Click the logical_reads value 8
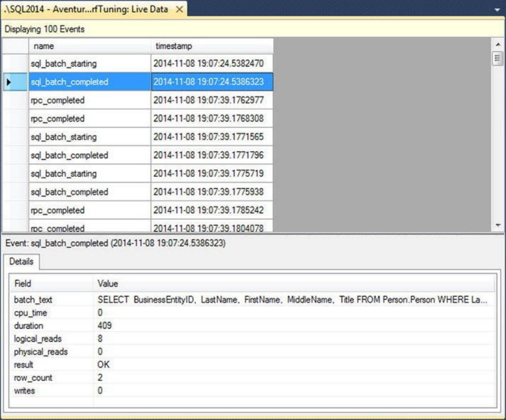Image resolution: width=506 pixels, height=420 pixels. point(100,338)
